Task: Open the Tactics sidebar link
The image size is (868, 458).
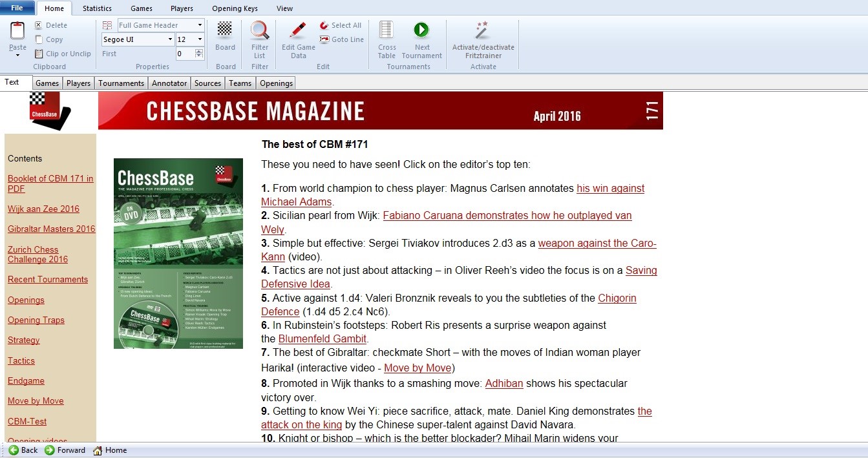Action: [21, 360]
